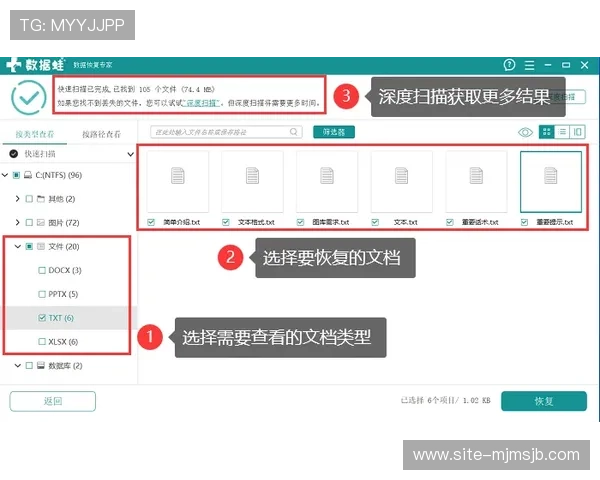Image resolution: width=600 pixels, height=480 pixels.
Task: Check the DOCX (3) checkbox
Action: (x=42, y=271)
